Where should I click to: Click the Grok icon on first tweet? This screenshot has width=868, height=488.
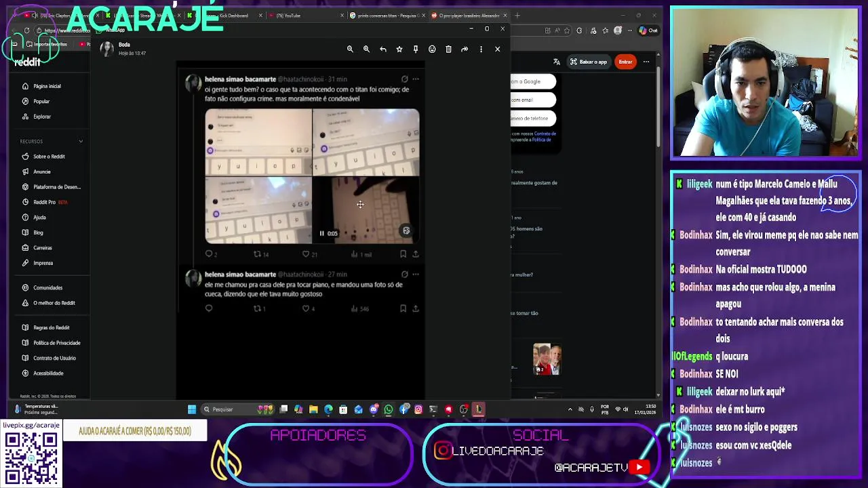pyautogui.click(x=404, y=79)
